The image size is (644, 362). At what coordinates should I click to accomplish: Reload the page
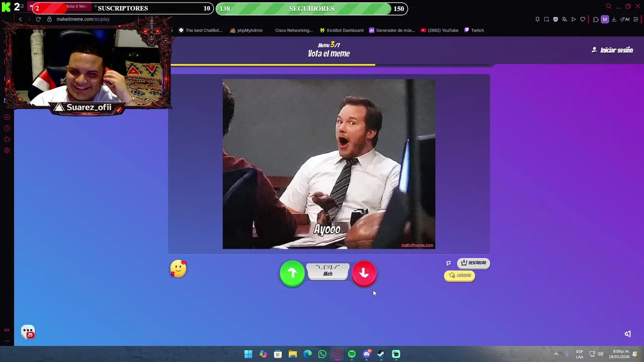click(x=38, y=19)
